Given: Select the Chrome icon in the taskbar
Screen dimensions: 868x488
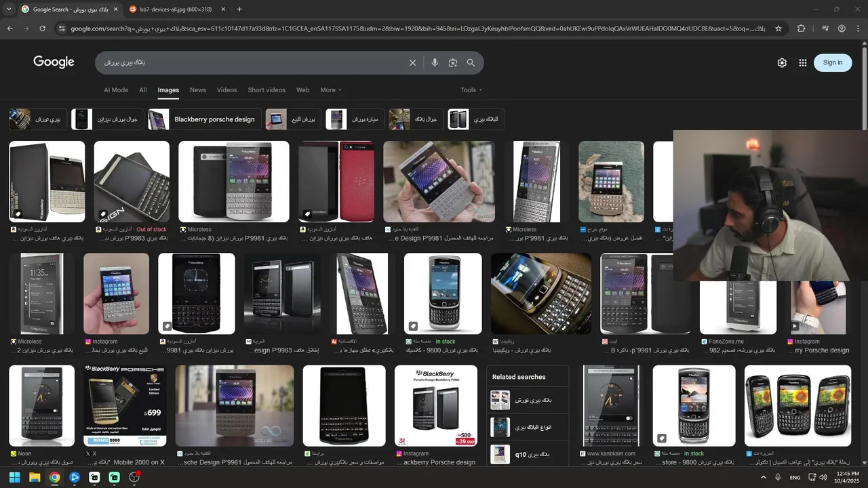Looking at the screenshot, I should [x=54, y=477].
